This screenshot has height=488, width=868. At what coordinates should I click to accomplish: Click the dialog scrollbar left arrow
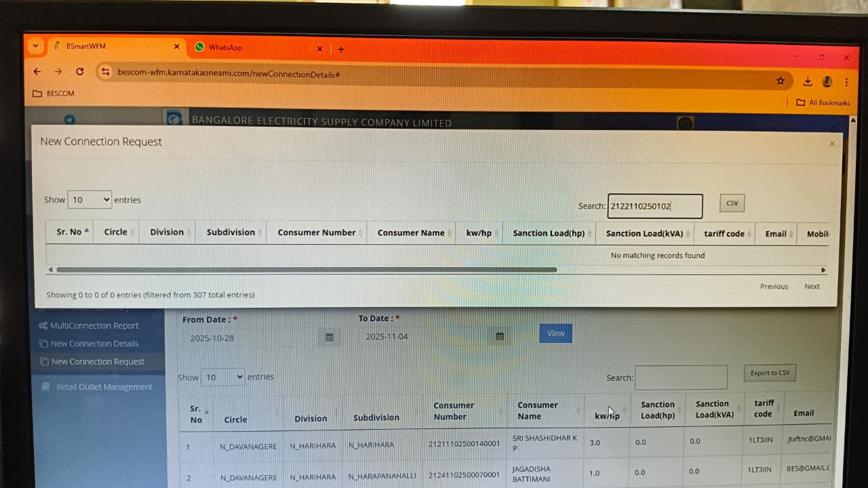click(x=50, y=270)
